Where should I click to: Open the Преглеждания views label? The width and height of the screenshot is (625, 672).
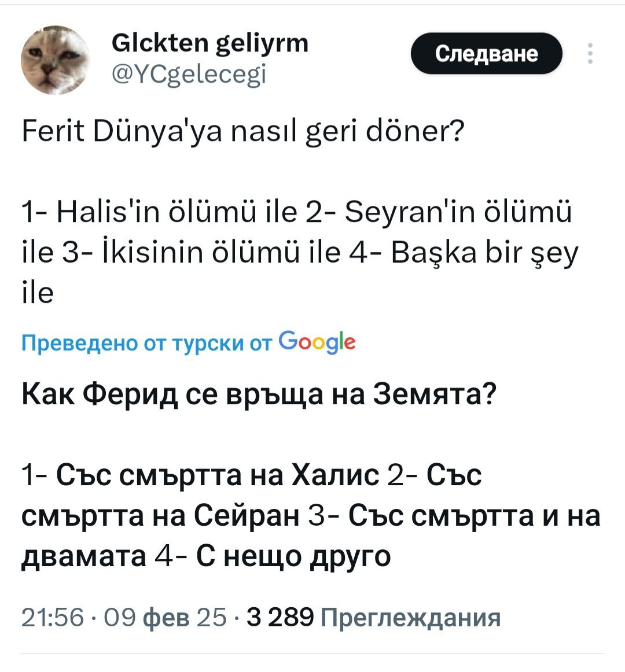tap(410, 617)
